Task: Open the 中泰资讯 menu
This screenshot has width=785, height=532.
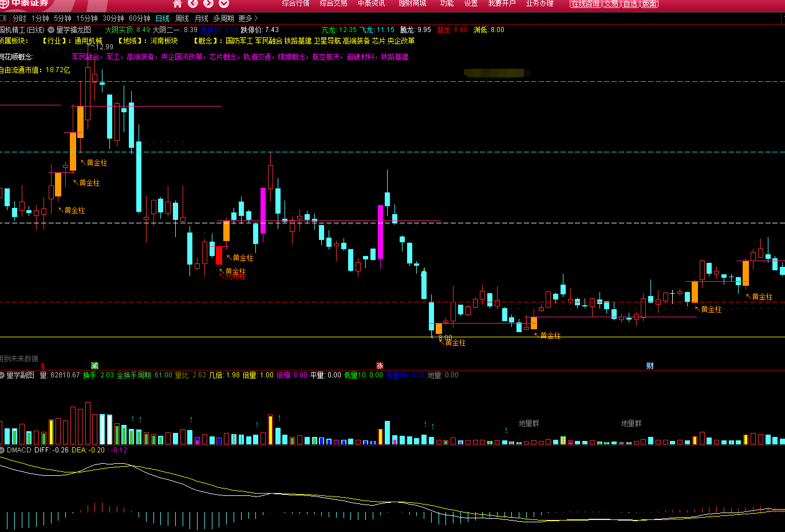Action: (x=371, y=3)
